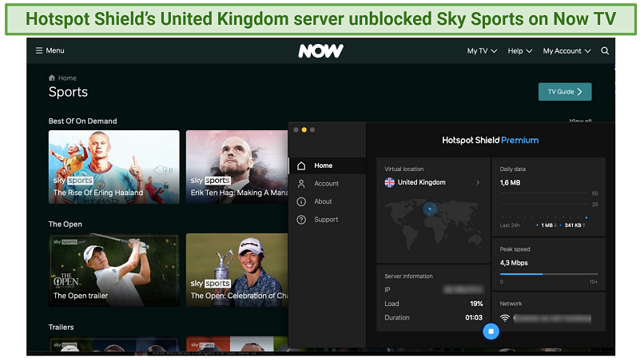
Task: Click the Duration 01:03 value
Action: 474,317
